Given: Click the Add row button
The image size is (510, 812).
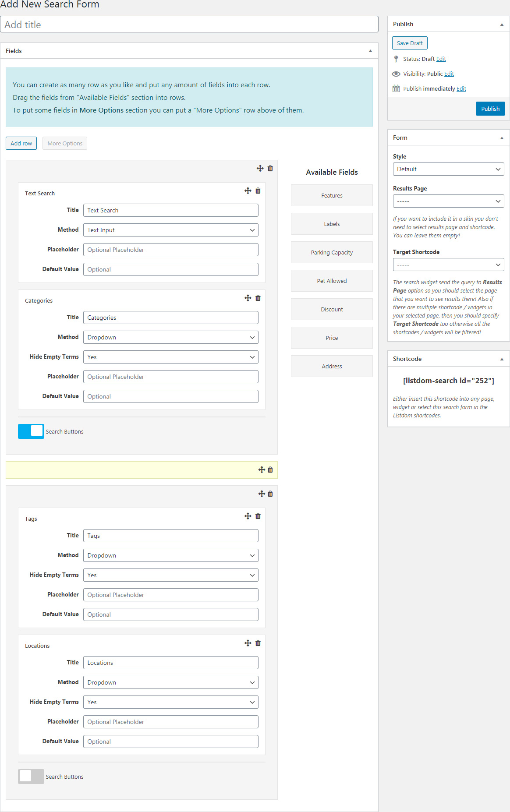Looking at the screenshot, I should (x=21, y=143).
